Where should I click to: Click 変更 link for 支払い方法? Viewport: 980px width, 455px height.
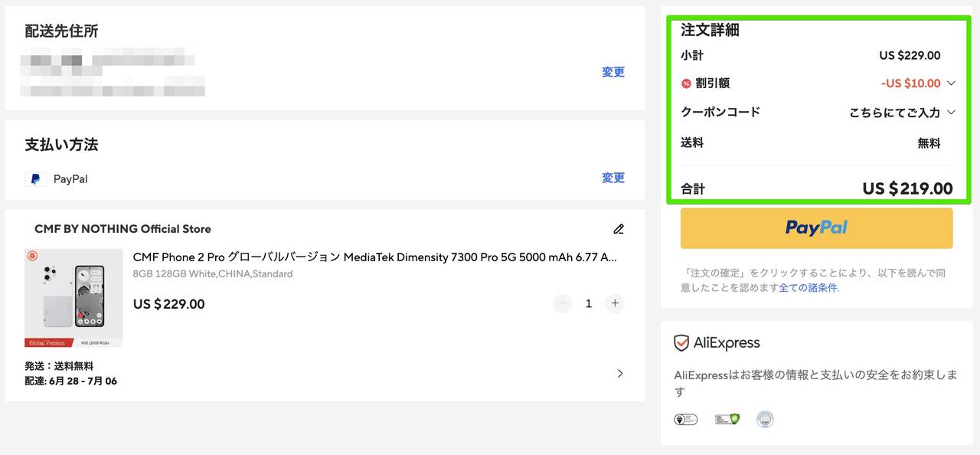(x=613, y=178)
